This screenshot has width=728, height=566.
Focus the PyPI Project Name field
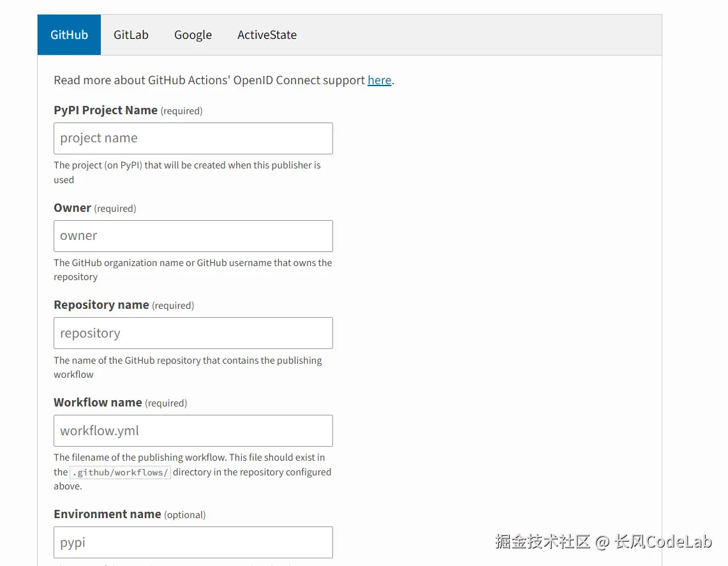coord(193,138)
